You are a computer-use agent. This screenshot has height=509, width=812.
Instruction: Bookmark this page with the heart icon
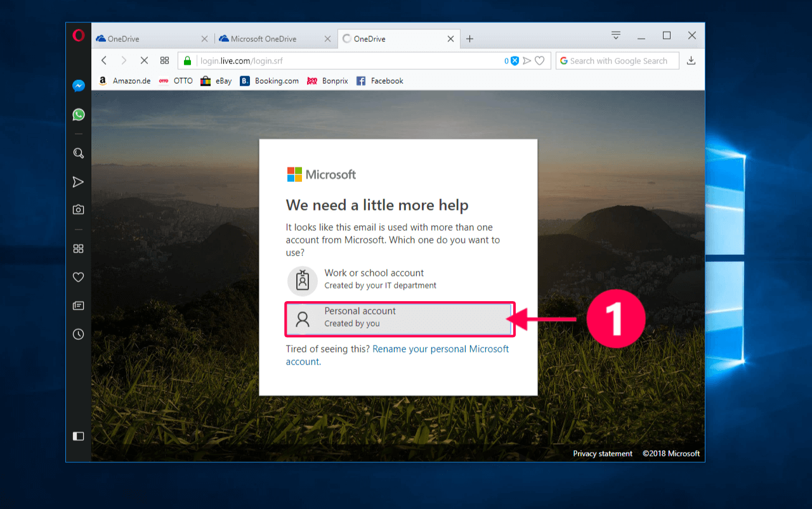(x=540, y=61)
